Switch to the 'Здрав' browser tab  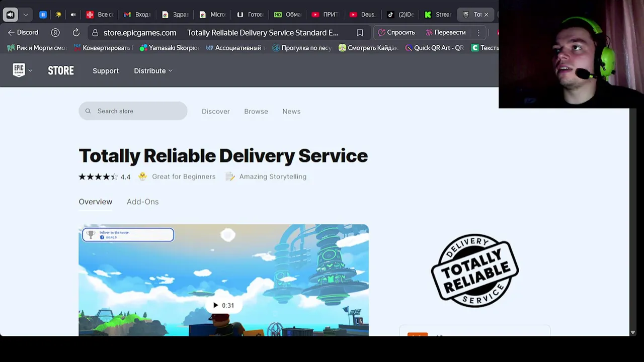175,15
